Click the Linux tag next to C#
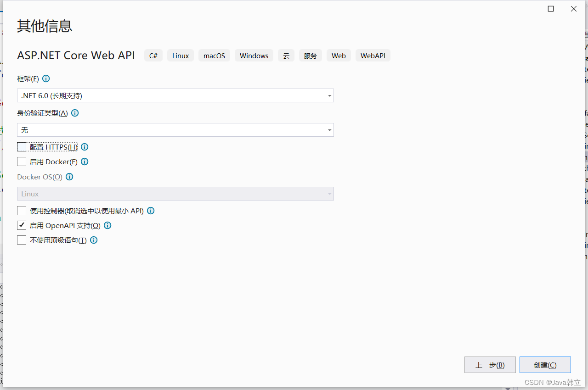The height and width of the screenshot is (390, 588). [181, 56]
